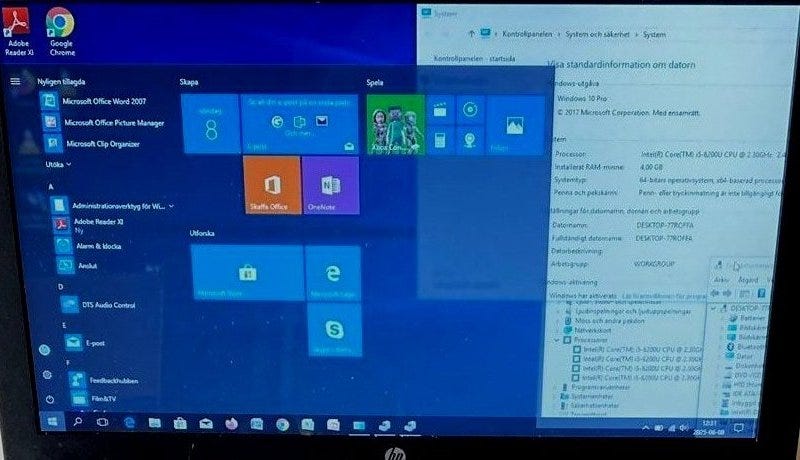The image size is (800, 460).
Task: Select Möss och andra pekdon tree item
Action: (x=610, y=321)
